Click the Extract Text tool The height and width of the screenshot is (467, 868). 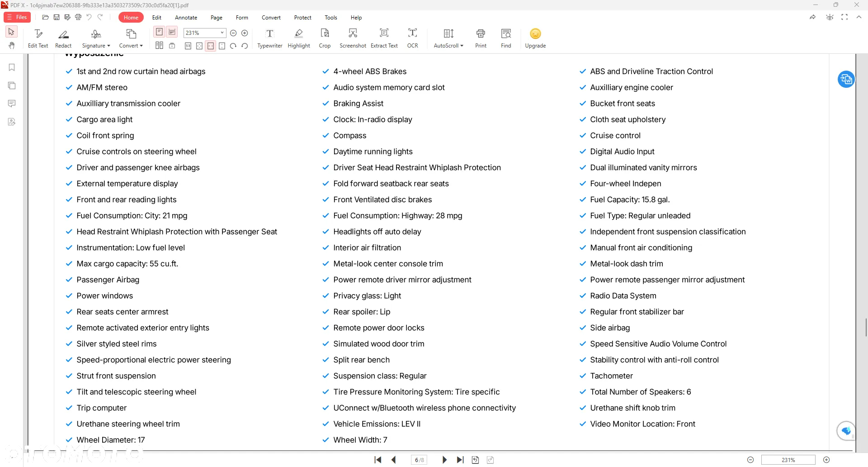coord(384,38)
